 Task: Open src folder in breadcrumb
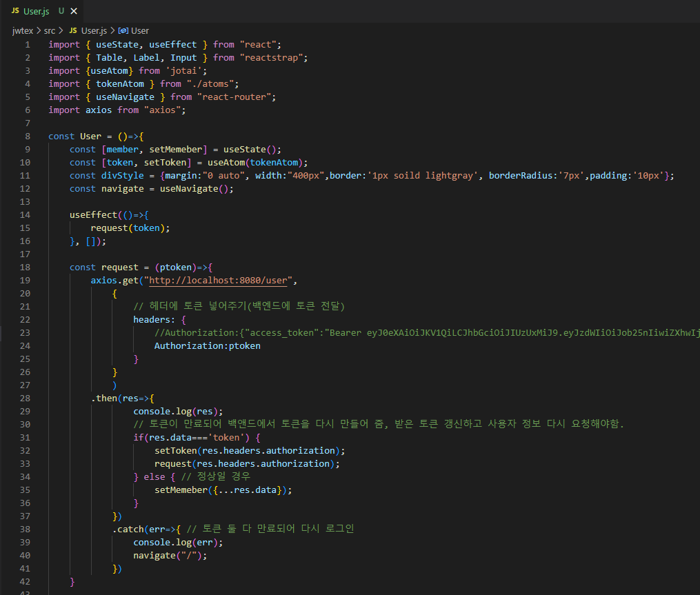tap(50, 31)
